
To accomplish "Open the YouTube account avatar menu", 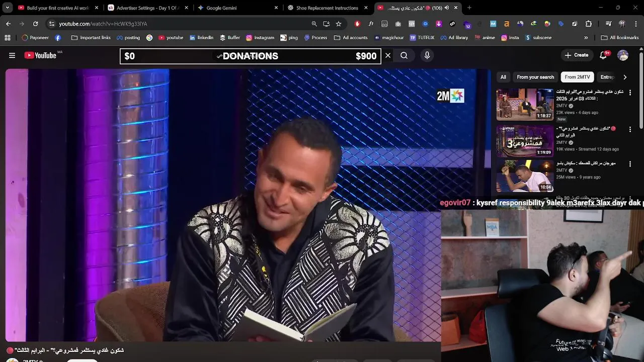I will tap(623, 55).
